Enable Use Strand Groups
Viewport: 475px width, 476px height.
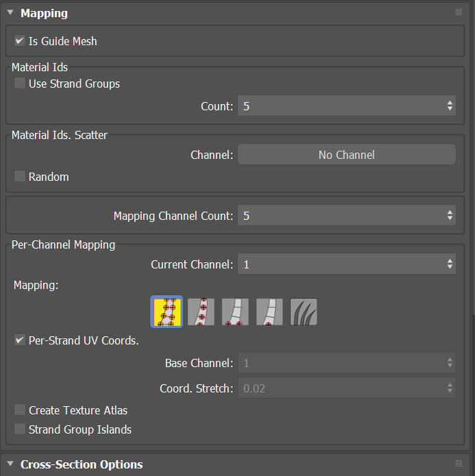click(20, 84)
